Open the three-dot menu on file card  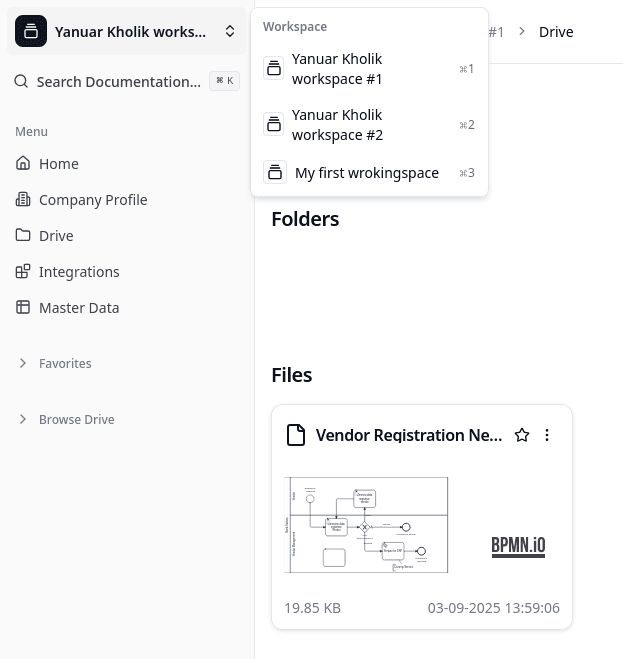coord(547,435)
